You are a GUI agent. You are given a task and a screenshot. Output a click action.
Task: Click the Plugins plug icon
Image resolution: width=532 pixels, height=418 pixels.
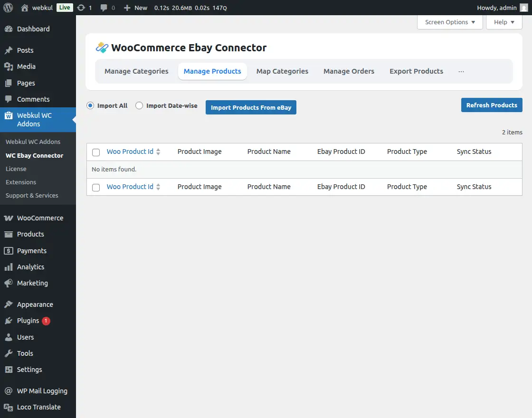[9, 321]
